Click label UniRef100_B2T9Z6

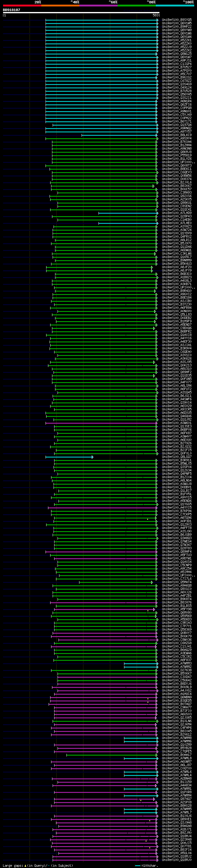click(x=177, y=443)
